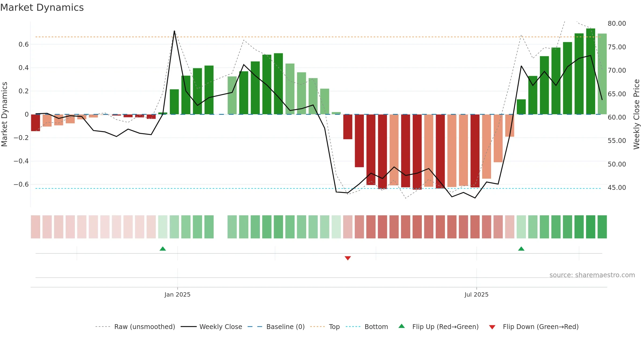This screenshot has height=362, width=644.
Task: Click the 0.2 left axis label
Action: pyautogui.click(x=24, y=91)
